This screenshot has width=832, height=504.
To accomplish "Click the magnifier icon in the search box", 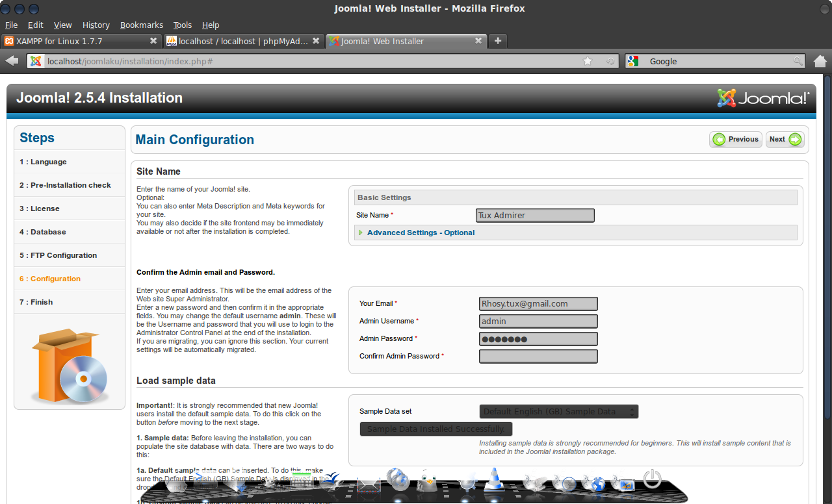I will [x=798, y=61].
